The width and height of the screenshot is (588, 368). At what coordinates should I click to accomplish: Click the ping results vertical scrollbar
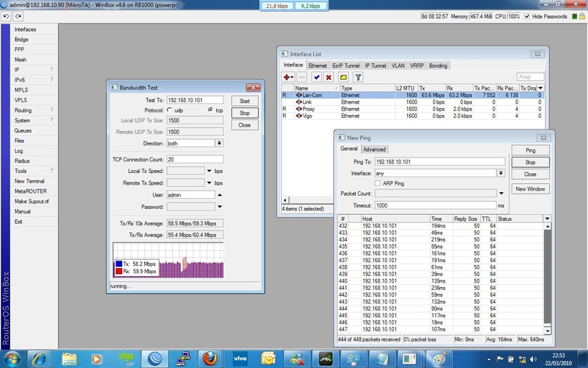tap(546, 272)
